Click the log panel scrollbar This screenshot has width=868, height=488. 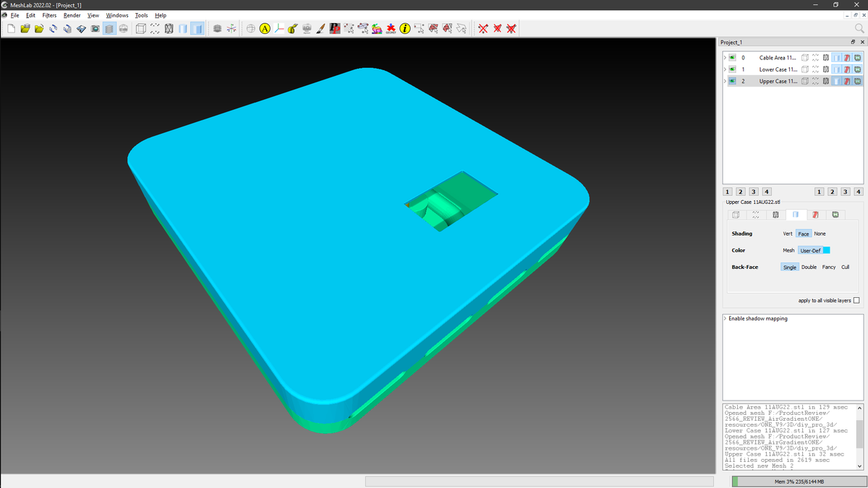860,436
